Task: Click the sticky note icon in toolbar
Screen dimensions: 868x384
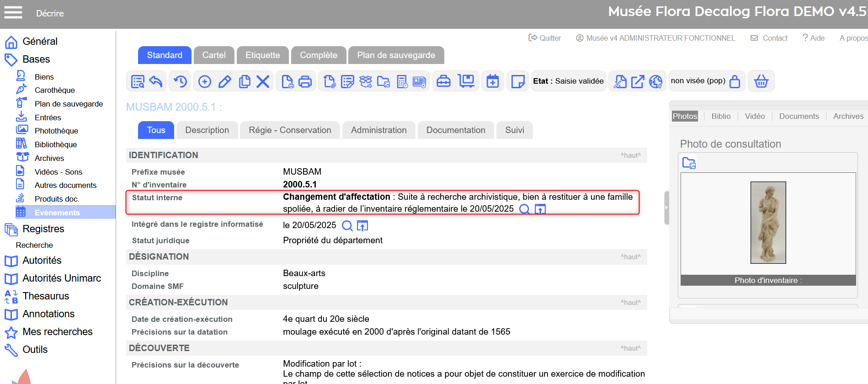Action: point(517,82)
